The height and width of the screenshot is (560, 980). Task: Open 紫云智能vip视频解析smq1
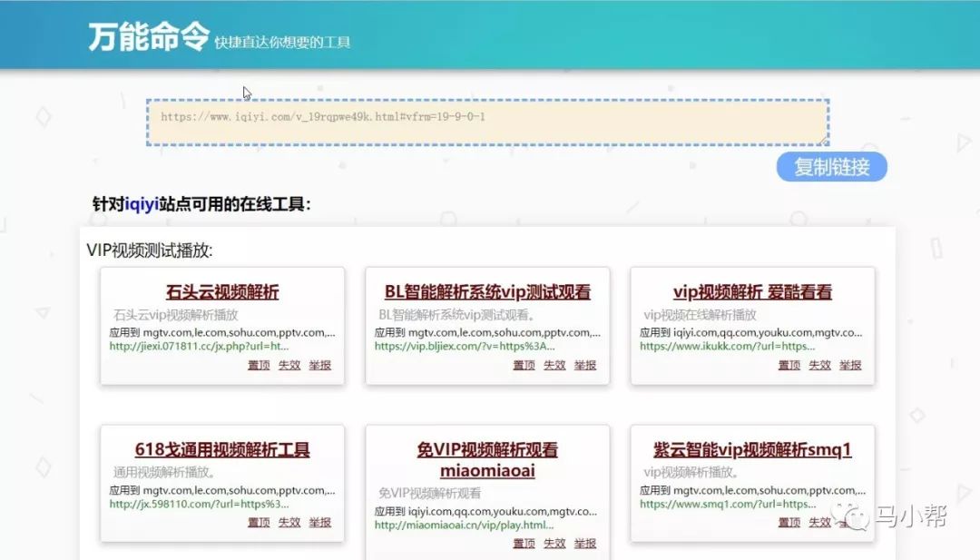click(x=754, y=447)
